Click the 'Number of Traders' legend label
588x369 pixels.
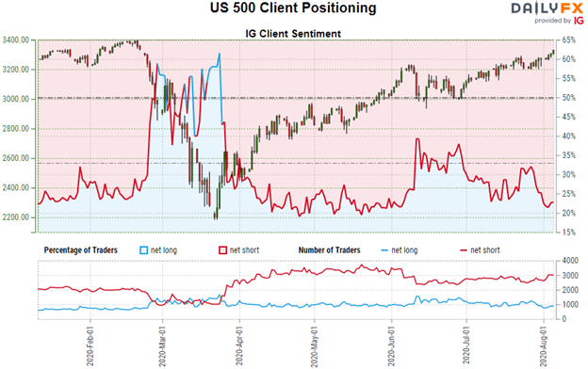click(329, 250)
